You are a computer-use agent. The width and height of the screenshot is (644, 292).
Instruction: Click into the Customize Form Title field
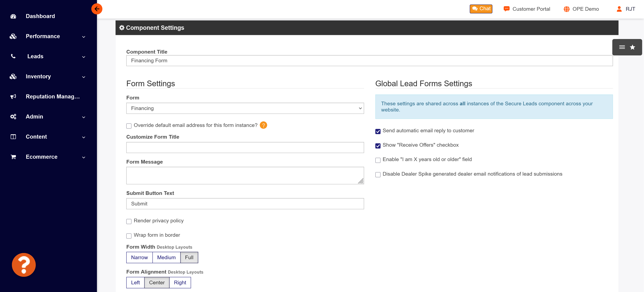[245, 148]
